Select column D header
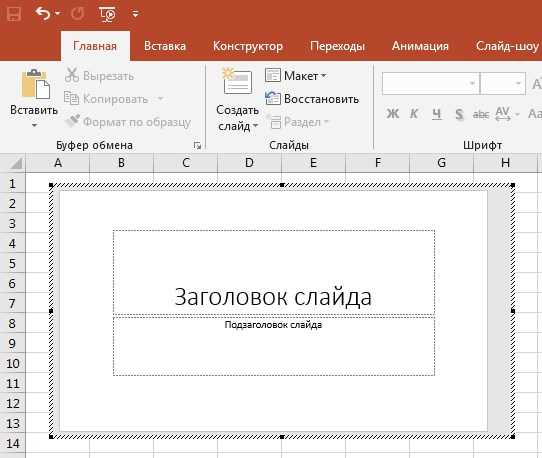Viewport: 542px width, 458px height. 249,162
